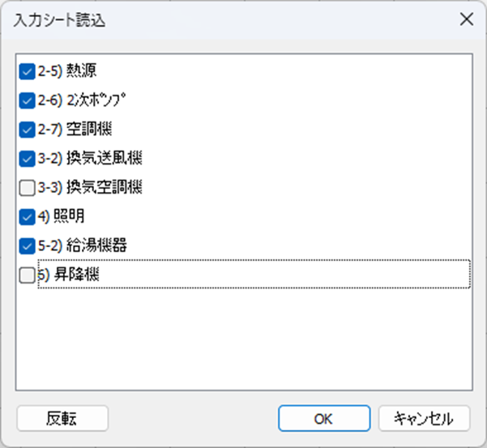
Task: Confirm with the OK button
Action: (x=324, y=418)
